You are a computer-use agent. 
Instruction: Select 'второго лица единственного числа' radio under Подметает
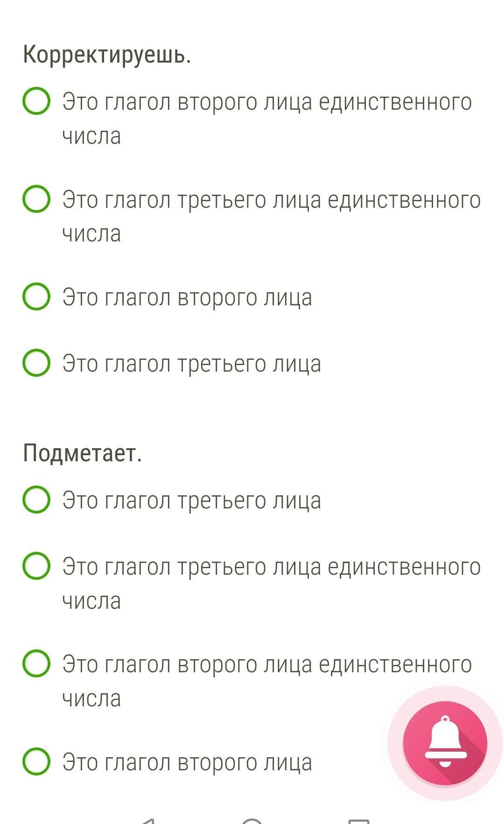pyautogui.click(x=36, y=663)
